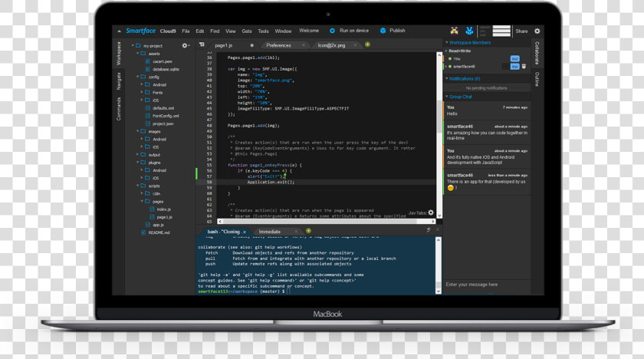644x359 pixels.
Task: Open the top-right settings gear icon
Action: pyautogui.click(x=537, y=31)
